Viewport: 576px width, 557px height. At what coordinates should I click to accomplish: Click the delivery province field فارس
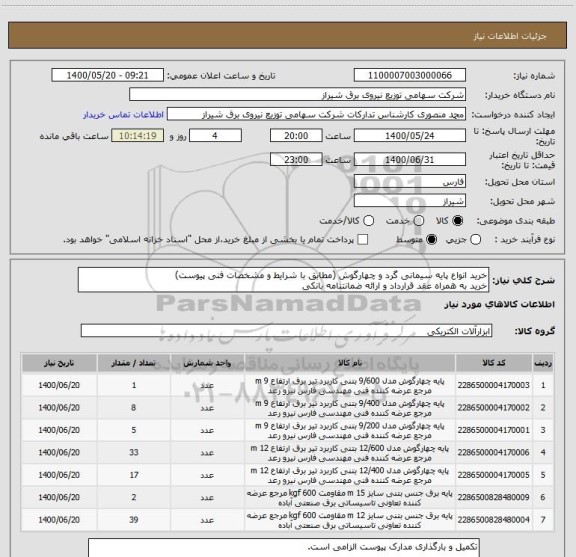pyautogui.click(x=410, y=182)
